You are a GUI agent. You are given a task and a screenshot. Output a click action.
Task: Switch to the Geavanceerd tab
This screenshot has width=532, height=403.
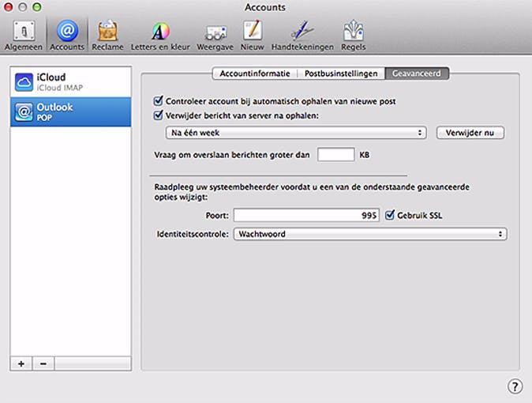tap(417, 73)
